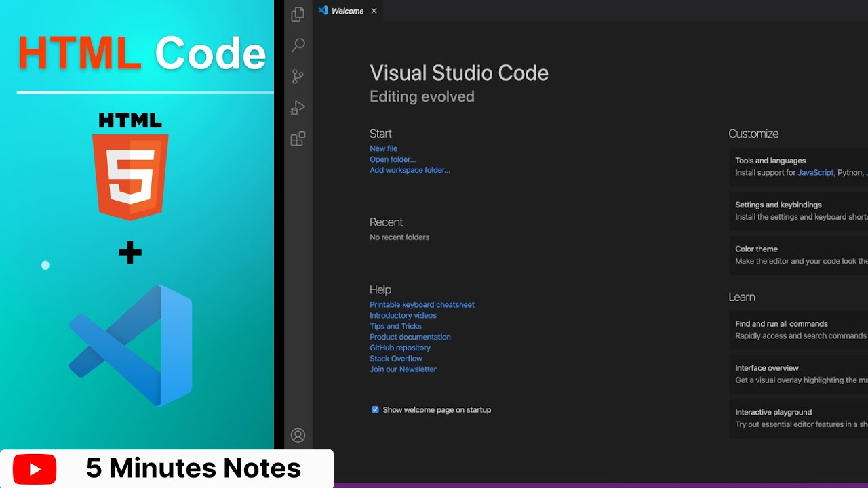The image size is (868, 488).
Task: Click the 'Editing evolved' subtitle
Action: pos(422,97)
